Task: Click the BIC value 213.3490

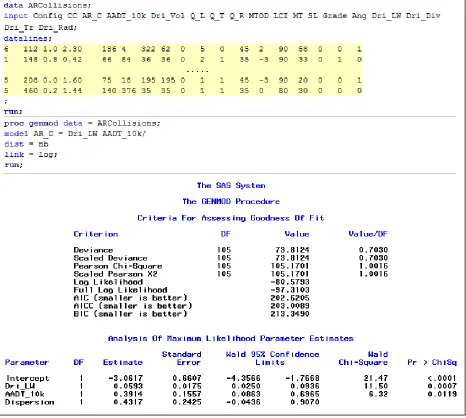Action: click(290, 314)
